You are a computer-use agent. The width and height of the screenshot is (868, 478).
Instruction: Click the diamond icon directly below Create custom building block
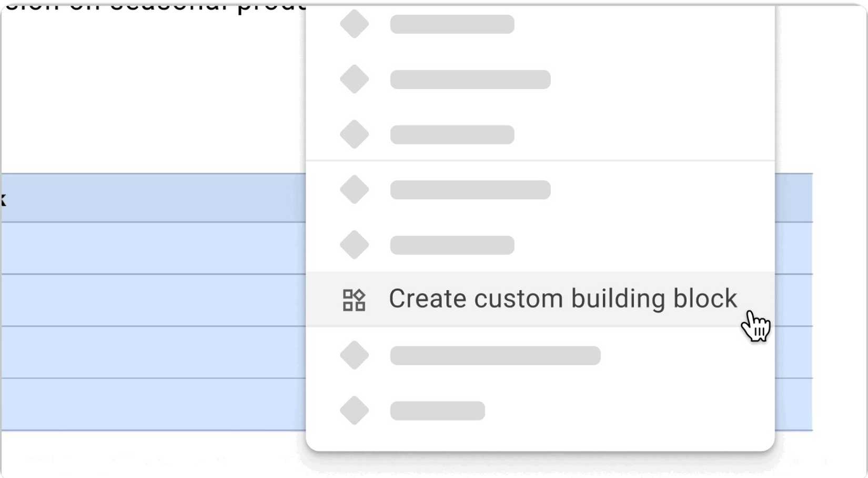click(355, 355)
